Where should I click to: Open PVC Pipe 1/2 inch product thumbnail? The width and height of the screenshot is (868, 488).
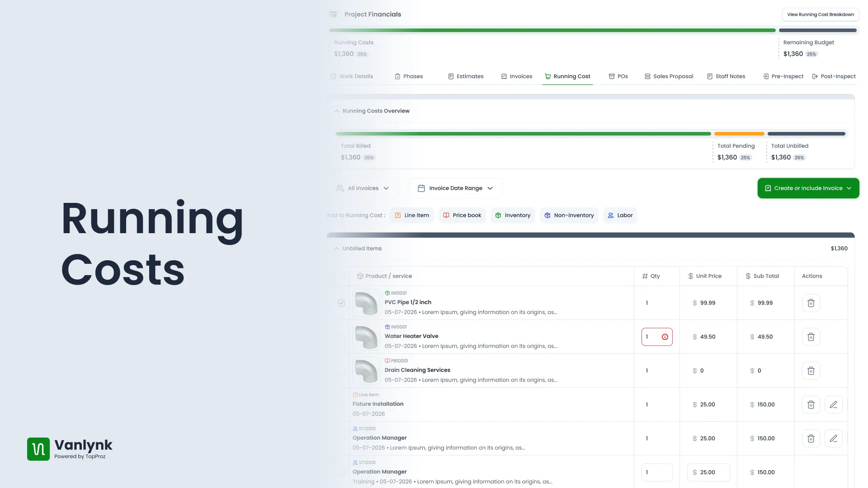coord(366,303)
